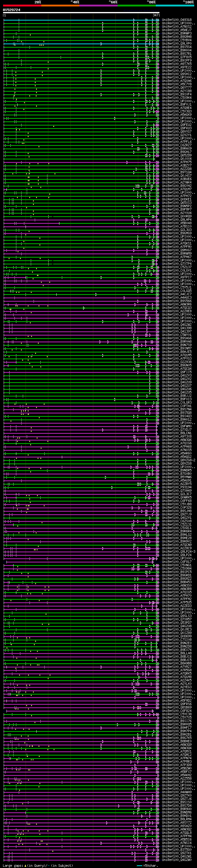
Task: Select the UniRef100_Q9FWM0 label
Action: [177, 426]
